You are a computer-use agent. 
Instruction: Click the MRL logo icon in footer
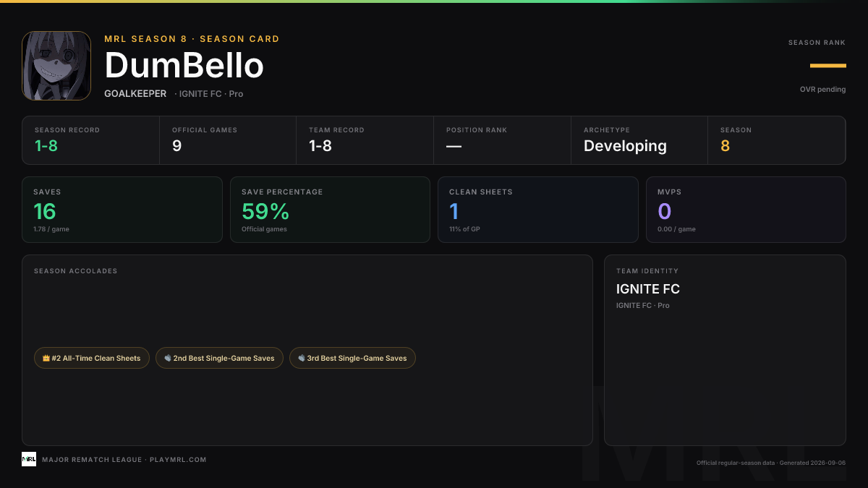[x=29, y=459]
